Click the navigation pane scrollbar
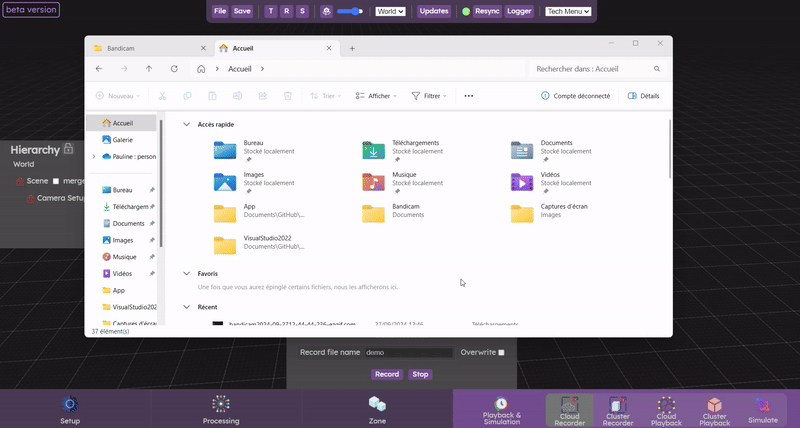 (x=161, y=184)
